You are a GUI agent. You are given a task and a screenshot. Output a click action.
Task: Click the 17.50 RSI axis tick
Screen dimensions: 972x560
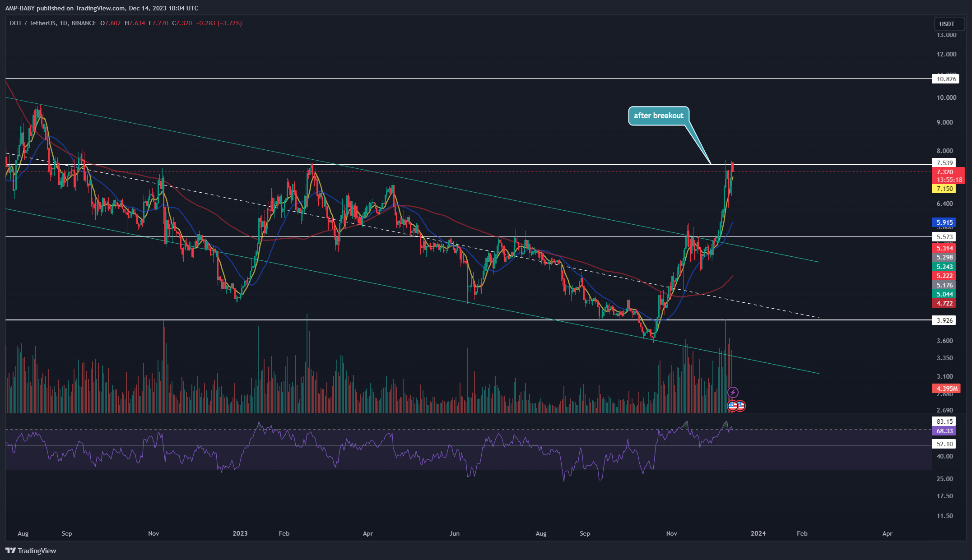click(x=945, y=496)
